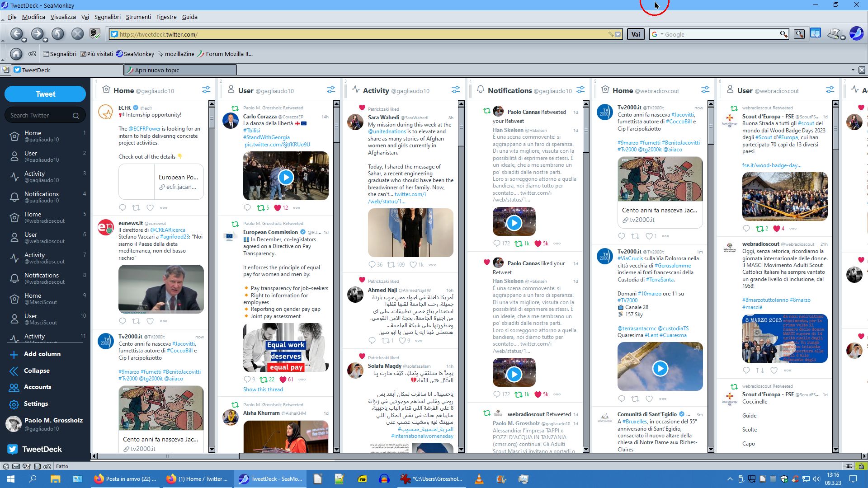The width and height of the screenshot is (868, 488).
Task: Open the Segnalibri menu
Action: 108,17
